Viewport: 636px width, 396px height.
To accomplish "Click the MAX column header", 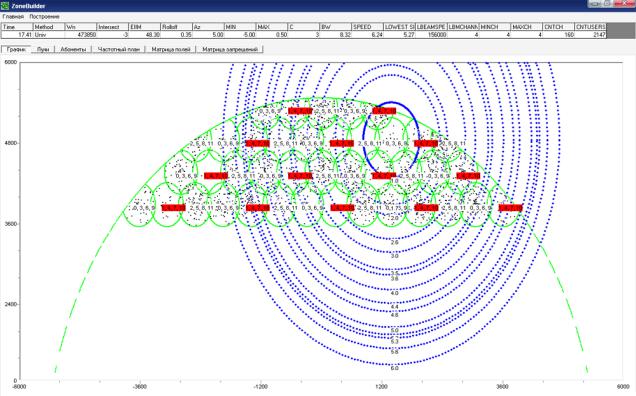I will coord(272,27).
